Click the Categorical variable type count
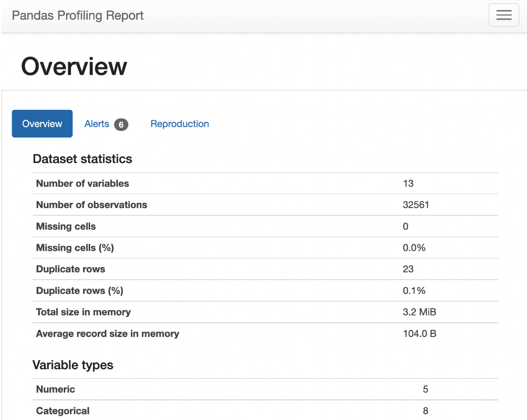 coord(425,411)
